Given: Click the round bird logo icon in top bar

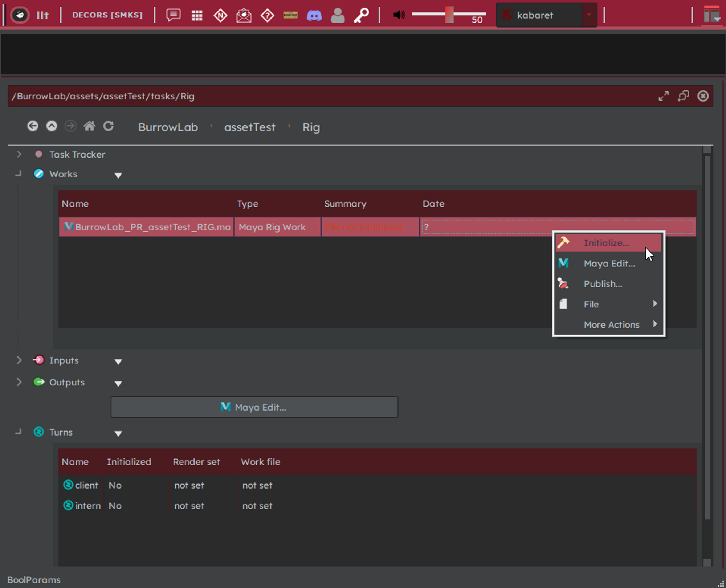Looking at the screenshot, I should pos(20,15).
